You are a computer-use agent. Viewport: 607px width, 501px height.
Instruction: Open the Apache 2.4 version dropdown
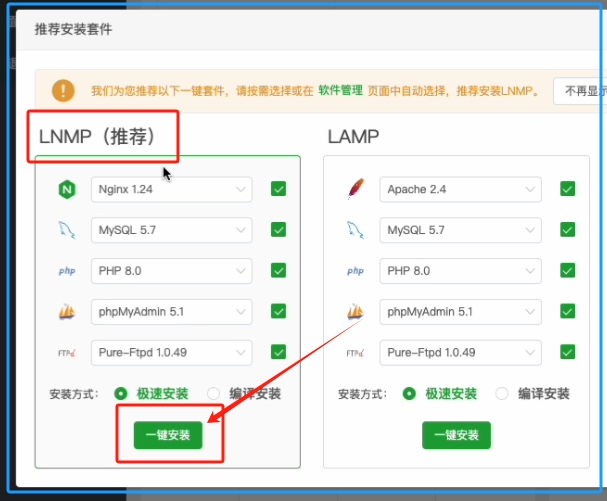460,189
